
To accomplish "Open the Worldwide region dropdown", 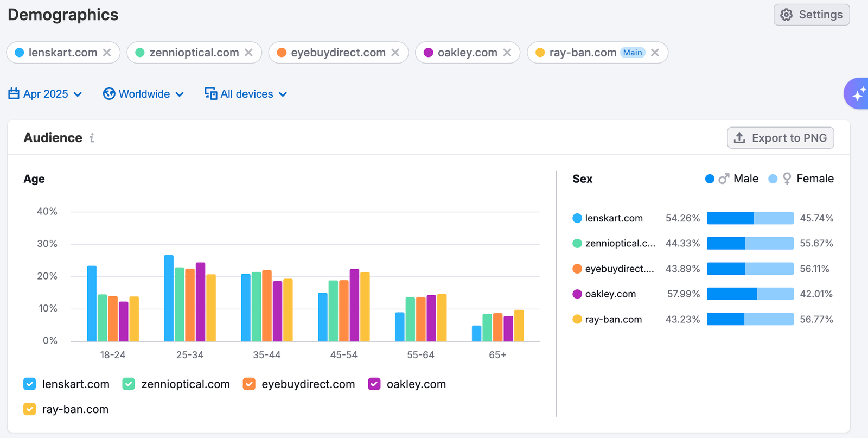I will coord(144,94).
